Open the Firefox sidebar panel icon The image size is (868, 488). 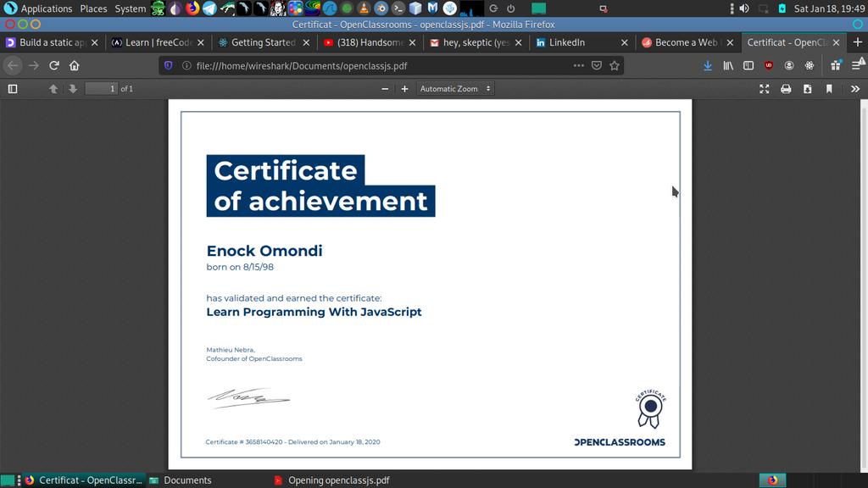[x=748, y=65]
